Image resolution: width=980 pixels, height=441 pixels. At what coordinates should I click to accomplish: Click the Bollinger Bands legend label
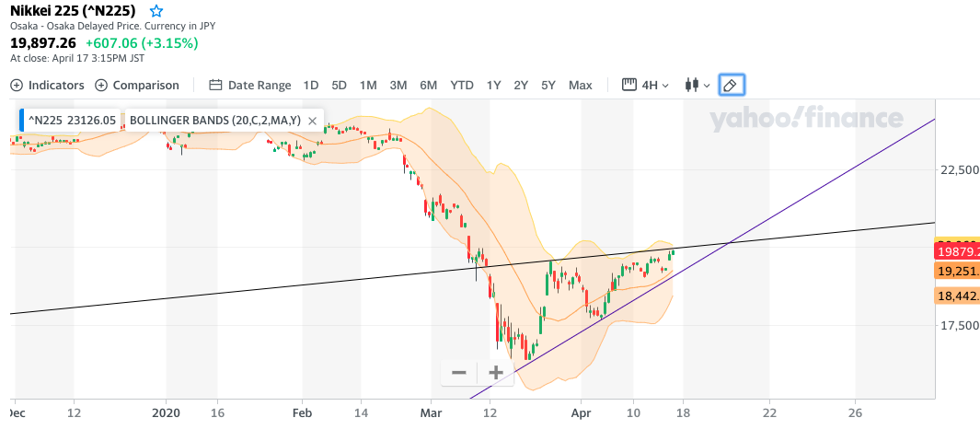pos(215,121)
